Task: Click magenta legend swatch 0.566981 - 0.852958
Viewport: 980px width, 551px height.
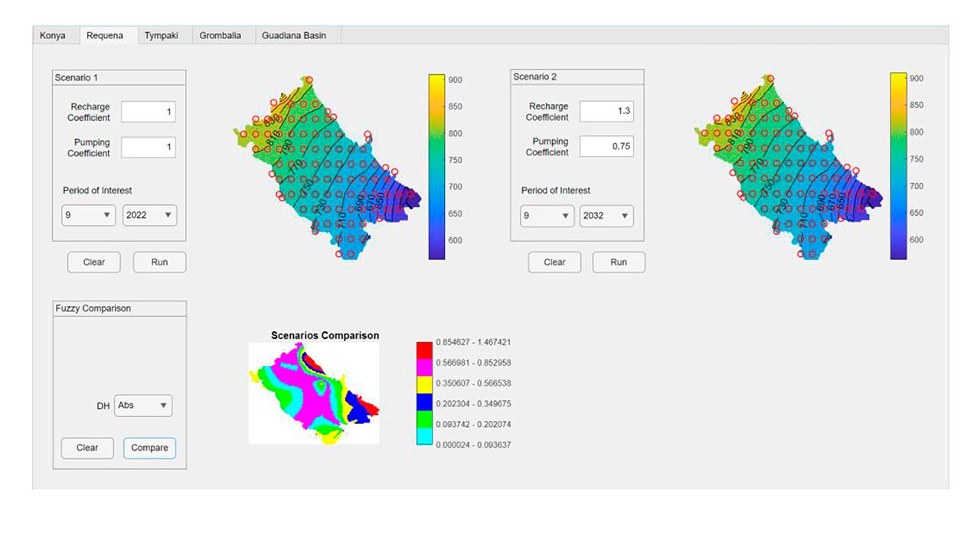Action: (x=424, y=367)
